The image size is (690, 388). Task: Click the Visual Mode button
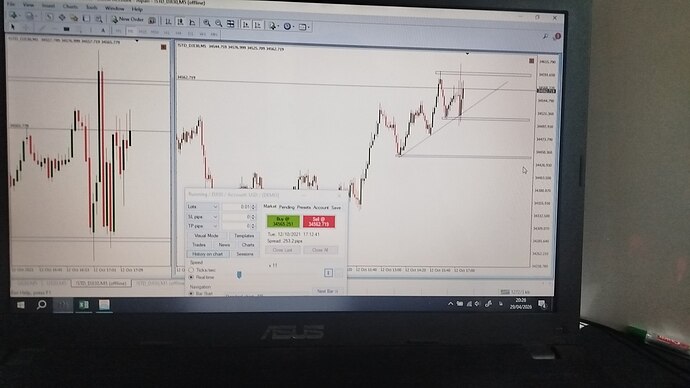(206, 236)
